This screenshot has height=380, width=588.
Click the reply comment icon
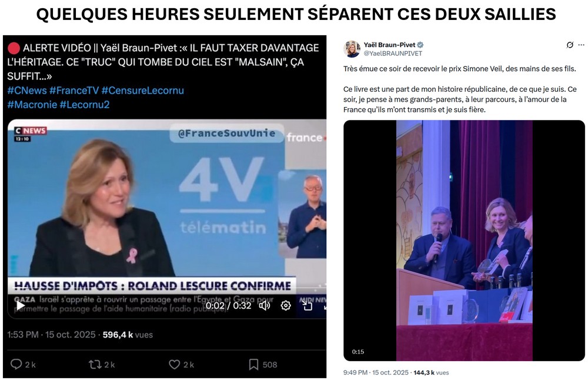pyautogui.click(x=16, y=364)
